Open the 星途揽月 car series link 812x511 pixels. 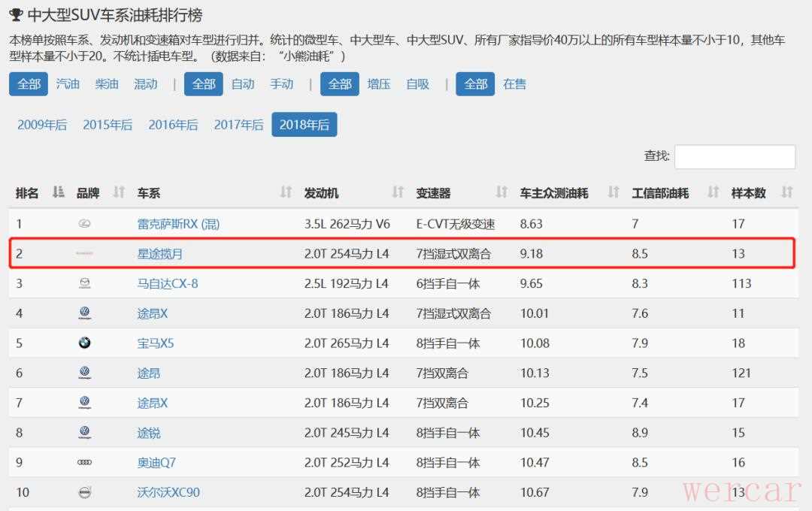(159, 254)
